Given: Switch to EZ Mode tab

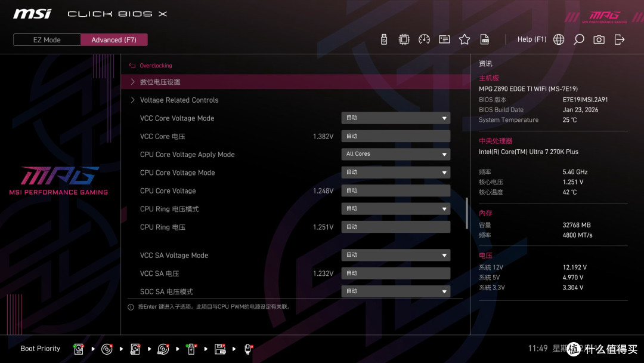Looking at the screenshot, I should tap(47, 40).
